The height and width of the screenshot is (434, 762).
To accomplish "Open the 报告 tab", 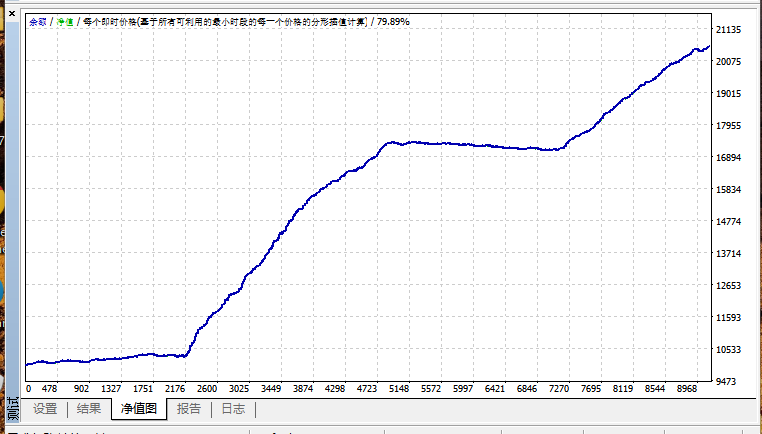I will tap(189, 409).
